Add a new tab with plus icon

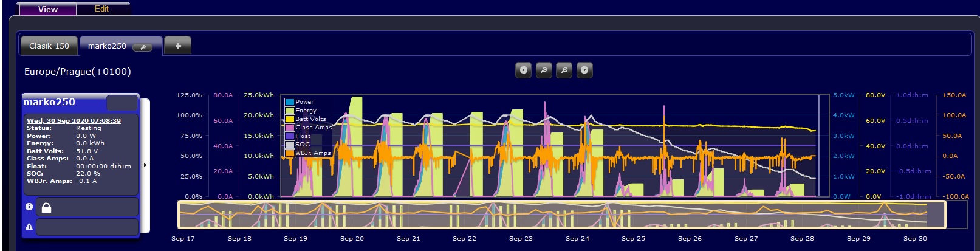(178, 46)
